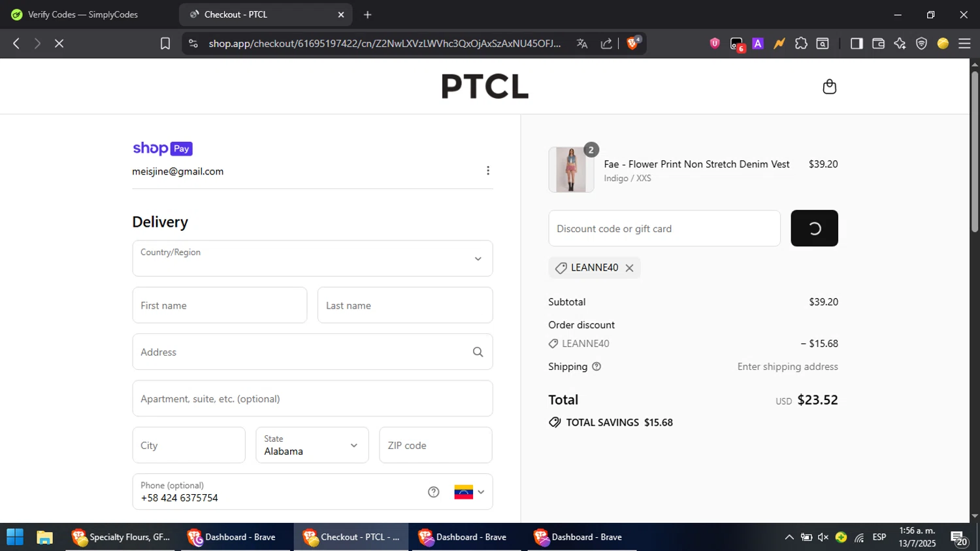
Task: Remove the LEANNE40 discount code tag
Action: (629, 268)
